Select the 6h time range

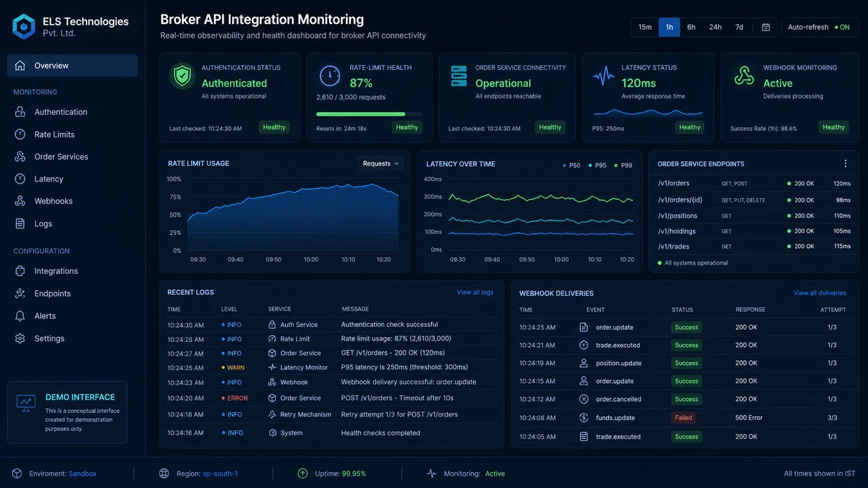click(x=692, y=27)
